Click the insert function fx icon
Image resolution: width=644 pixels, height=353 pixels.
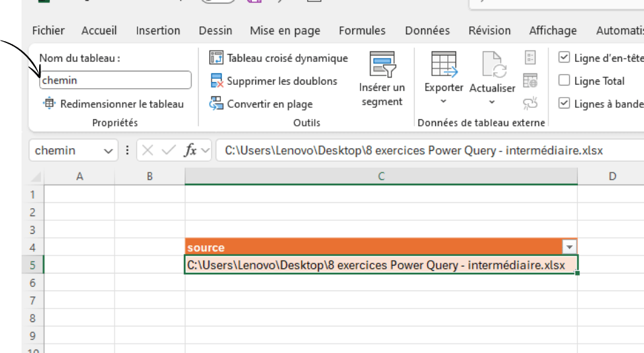191,150
